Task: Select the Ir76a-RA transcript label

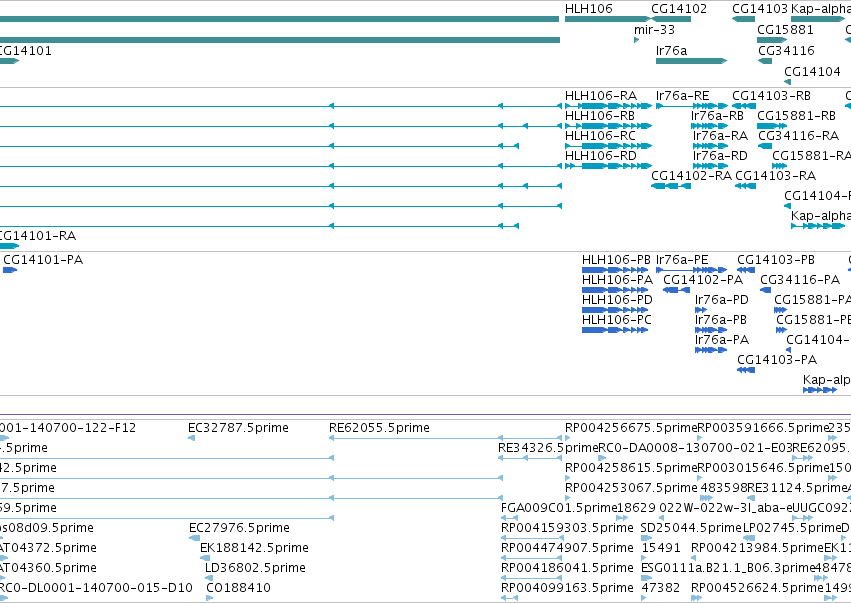Action: pos(720,136)
